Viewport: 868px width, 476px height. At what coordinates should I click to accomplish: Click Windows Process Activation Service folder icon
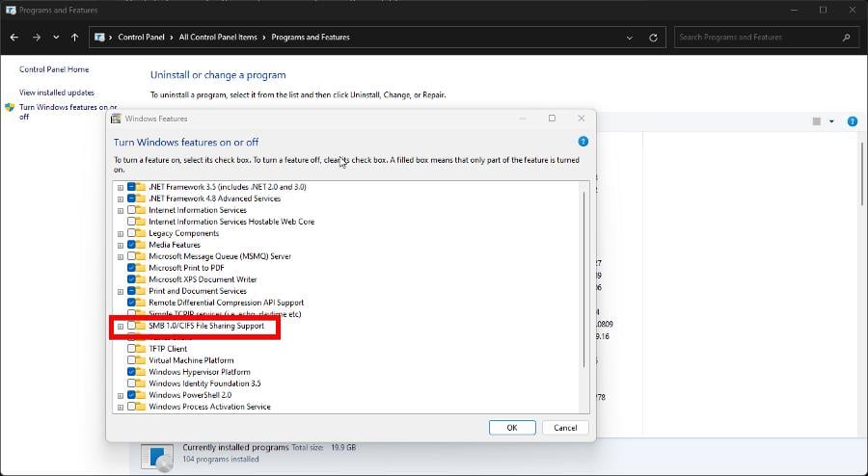click(x=141, y=407)
